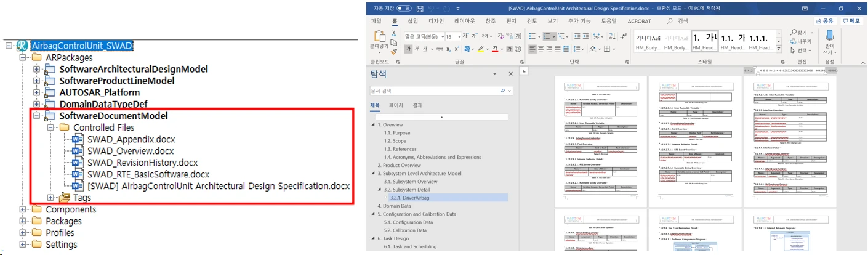
Task: Click the clear formatting eraser icon
Action: (501, 36)
